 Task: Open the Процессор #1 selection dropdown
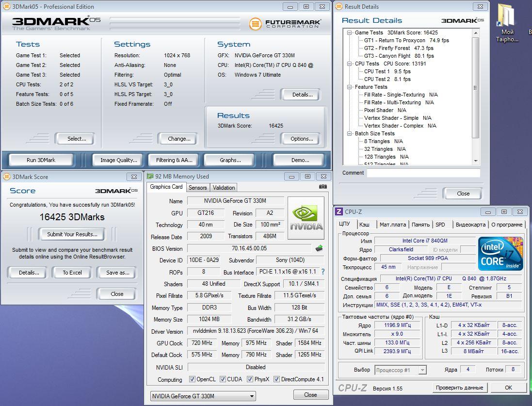click(401, 370)
